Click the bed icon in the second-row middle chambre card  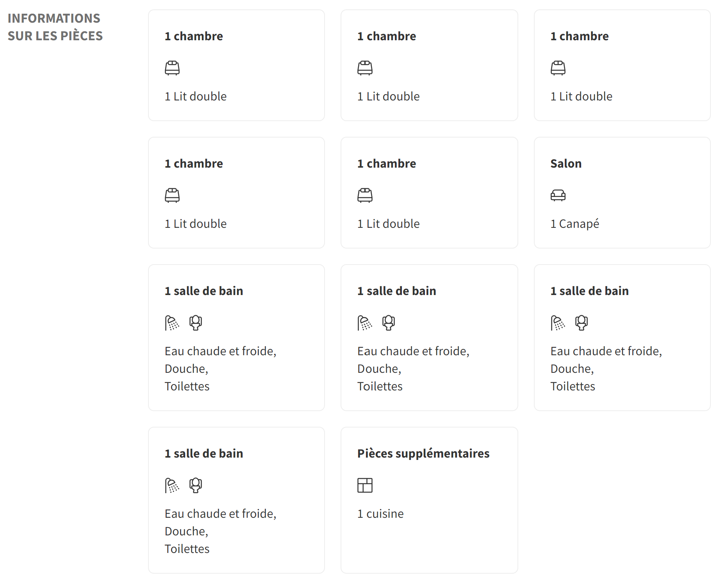tap(365, 195)
